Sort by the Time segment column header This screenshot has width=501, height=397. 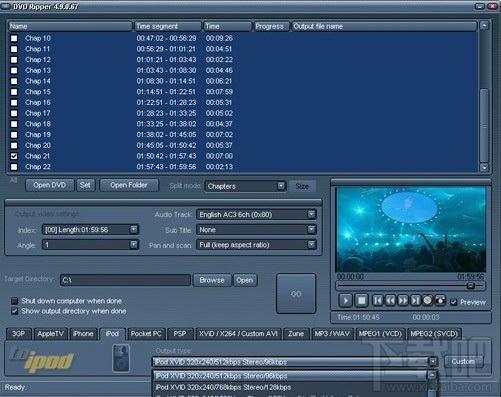tap(168, 26)
